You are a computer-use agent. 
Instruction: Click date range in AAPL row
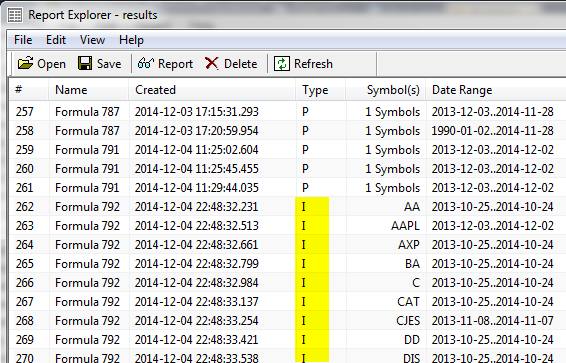492,226
